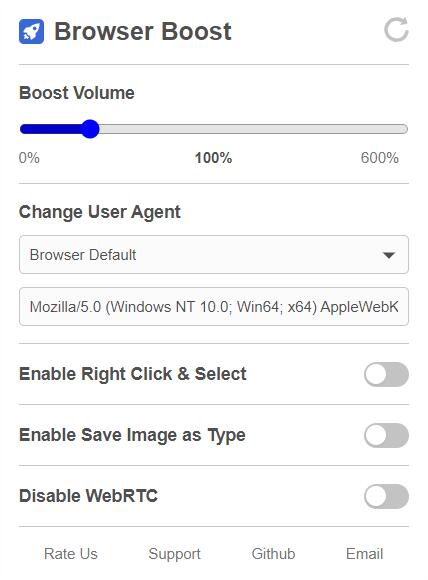Toggle Enable Right Click & Select switch

click(386, 374)
